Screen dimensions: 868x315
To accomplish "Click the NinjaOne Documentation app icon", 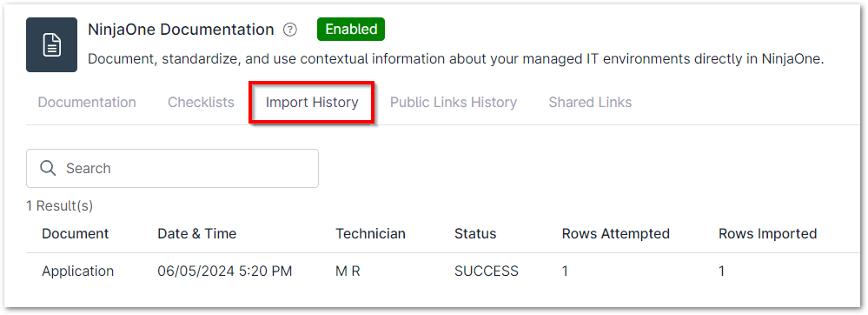I will [51, 45].
